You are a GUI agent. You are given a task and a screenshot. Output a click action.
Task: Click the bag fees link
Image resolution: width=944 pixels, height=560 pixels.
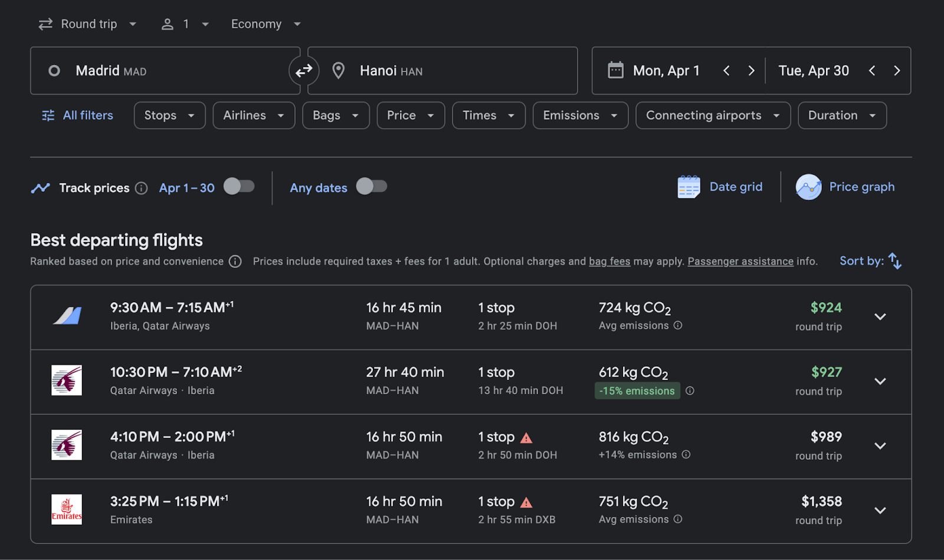609,261
